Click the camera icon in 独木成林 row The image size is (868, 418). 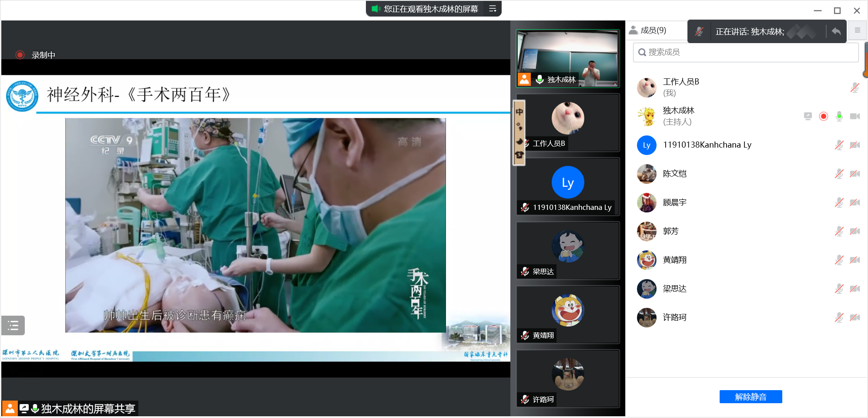pos(855,116)
